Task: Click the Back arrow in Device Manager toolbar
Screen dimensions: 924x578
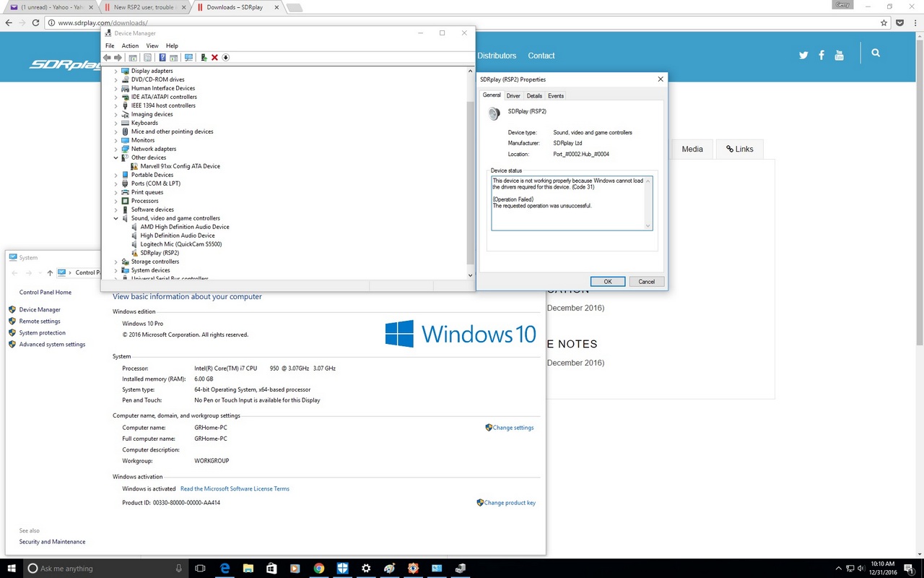Action: point(107,57)
